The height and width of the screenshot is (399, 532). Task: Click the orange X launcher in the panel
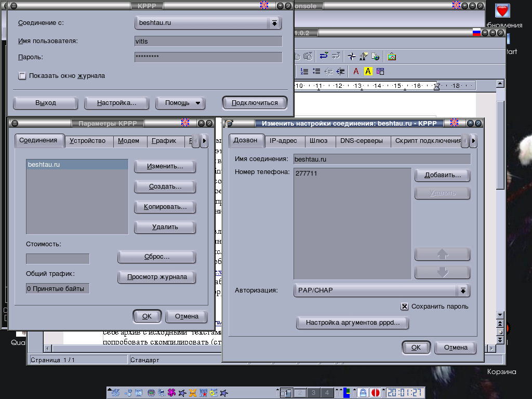193,393
